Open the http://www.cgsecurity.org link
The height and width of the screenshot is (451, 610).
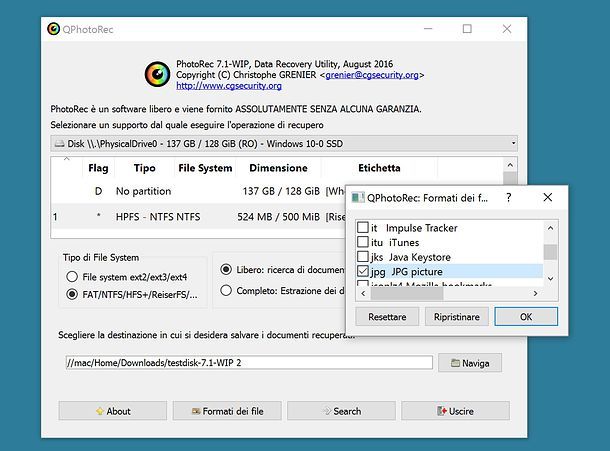229,86
